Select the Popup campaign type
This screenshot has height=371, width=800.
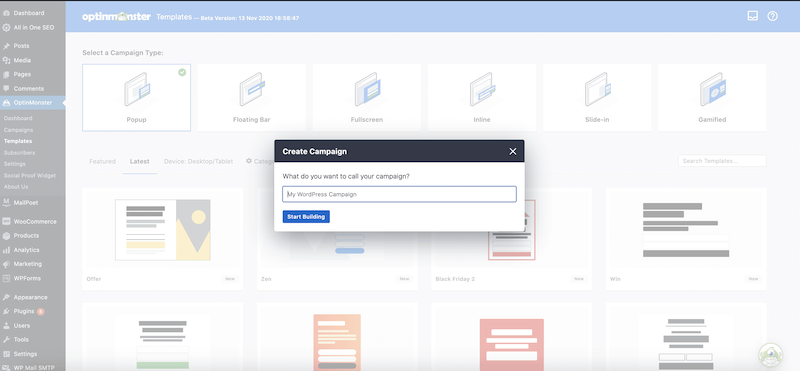coord(136,97)
